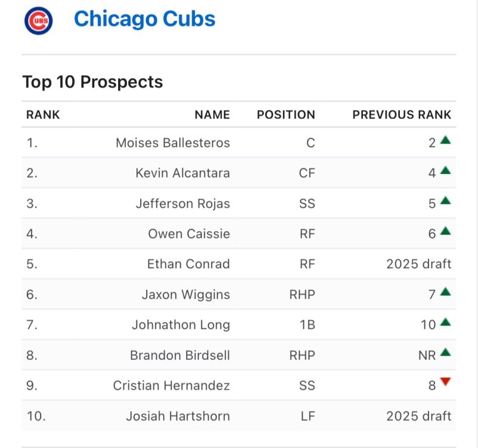Select the NAME column header
The height and width of the screenshot is (448, 478).
pyautogui.click(x=212, y=115)
